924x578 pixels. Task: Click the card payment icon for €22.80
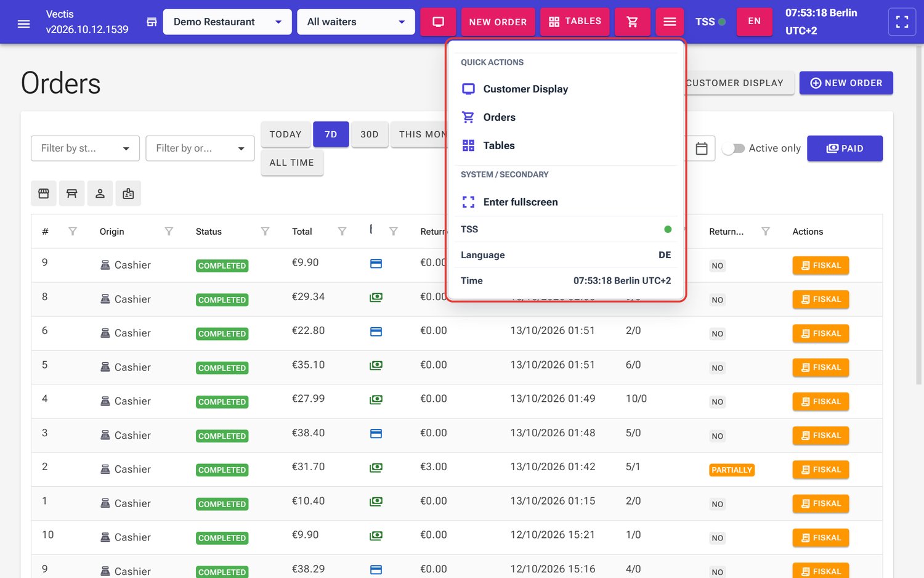(376, 332)
